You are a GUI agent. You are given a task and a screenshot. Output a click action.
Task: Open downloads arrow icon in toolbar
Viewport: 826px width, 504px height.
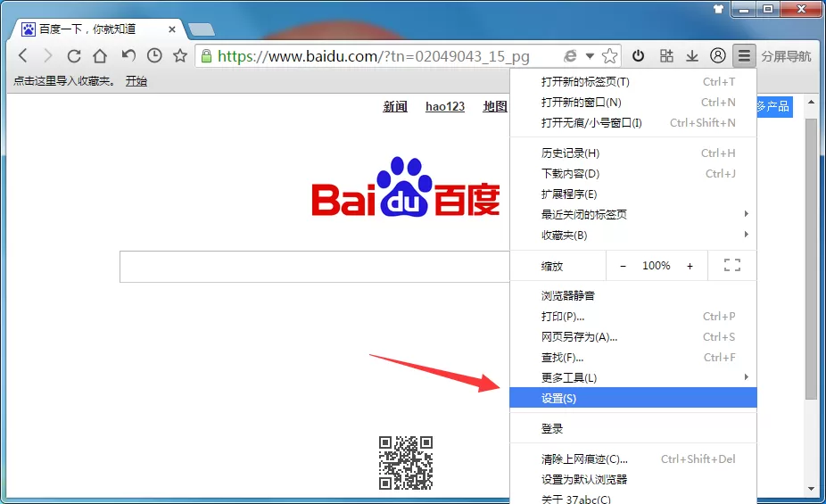click(x=691, y=55)
